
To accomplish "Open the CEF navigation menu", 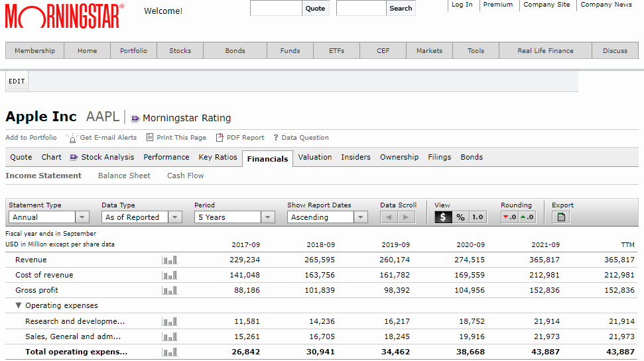I will point(383,50).
